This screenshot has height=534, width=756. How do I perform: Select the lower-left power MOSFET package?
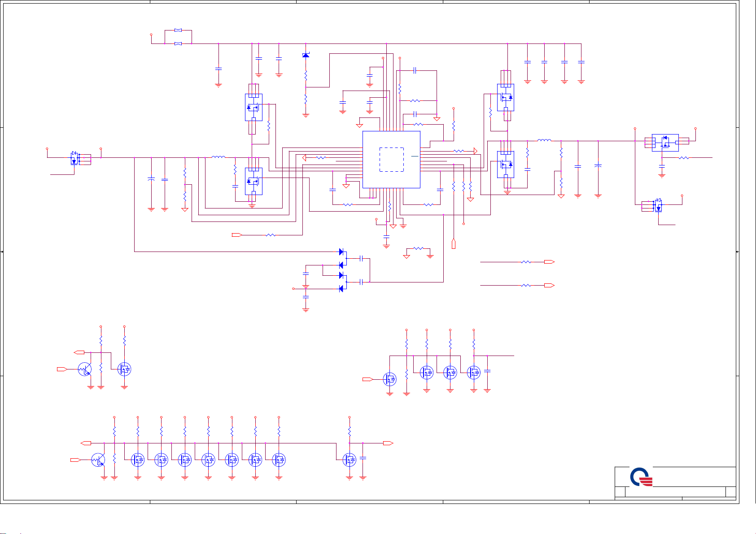[253, 181]
